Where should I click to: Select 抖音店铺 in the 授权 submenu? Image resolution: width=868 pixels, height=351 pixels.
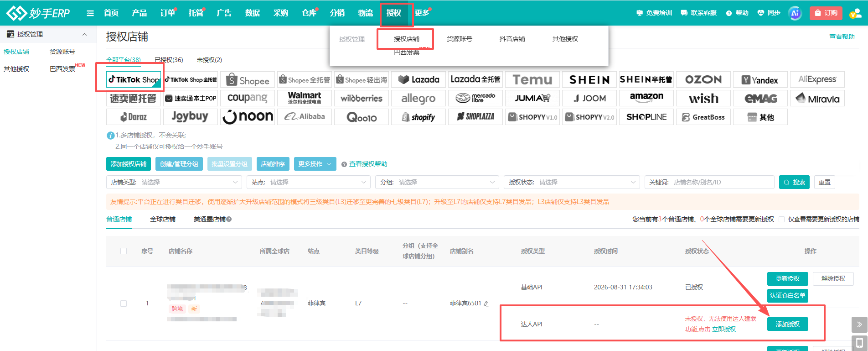(512, 39)
